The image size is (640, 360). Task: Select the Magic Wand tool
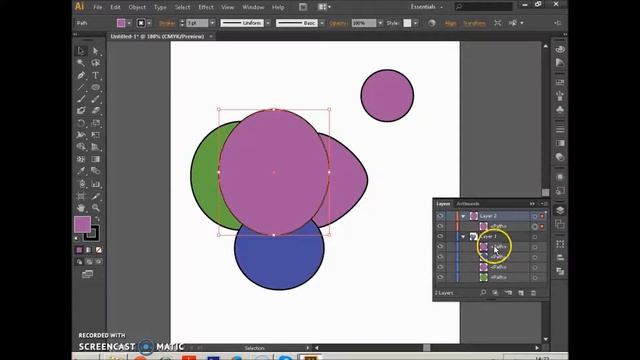(81, 63)
